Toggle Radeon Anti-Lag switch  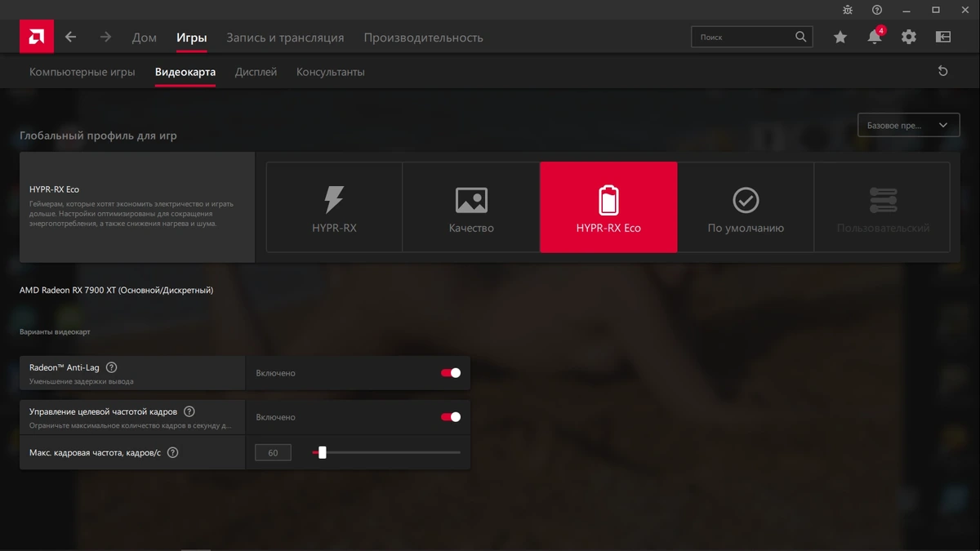(451, 373)
